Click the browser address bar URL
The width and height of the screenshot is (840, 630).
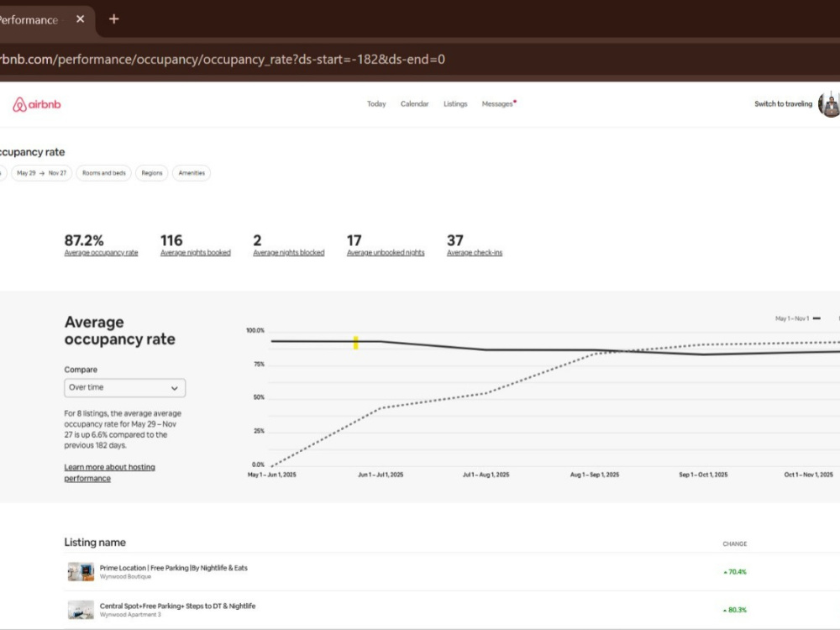223,59
